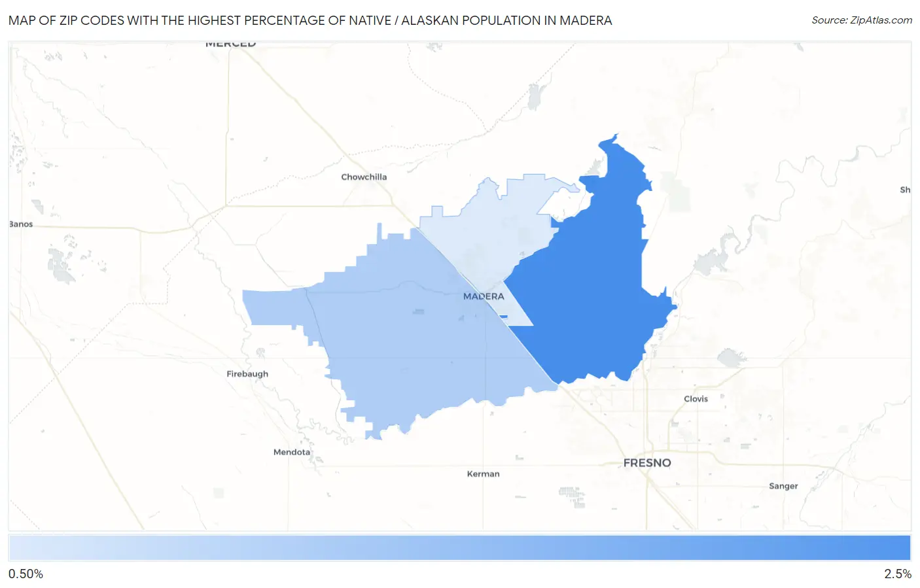
Task: Click the map title heading
Action: 310,20
